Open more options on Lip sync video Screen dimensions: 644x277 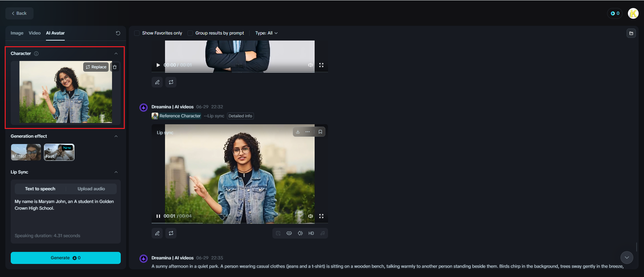[308, 132]
